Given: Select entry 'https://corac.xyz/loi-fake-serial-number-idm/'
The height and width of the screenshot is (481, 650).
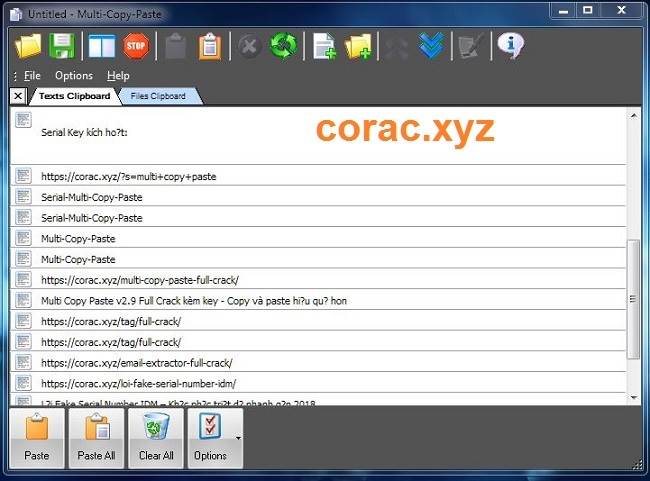Looking at the screenshot, I should 318,383.
